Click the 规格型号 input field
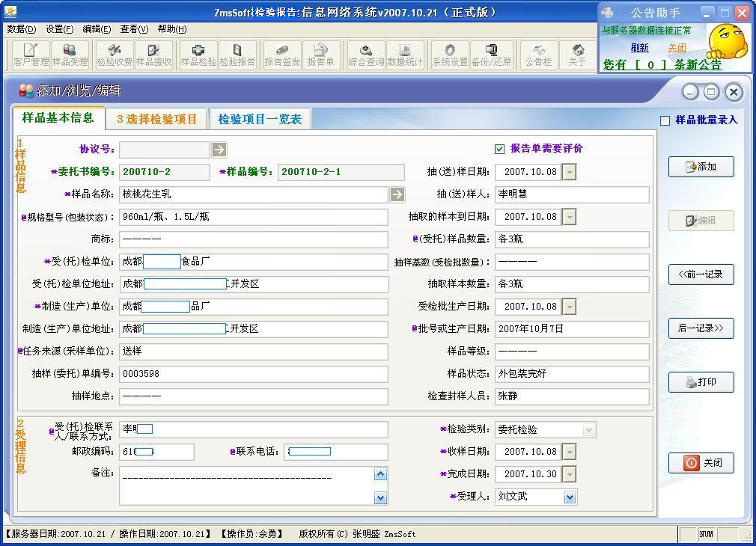756x546 pixels. click(x=254, y=217)
